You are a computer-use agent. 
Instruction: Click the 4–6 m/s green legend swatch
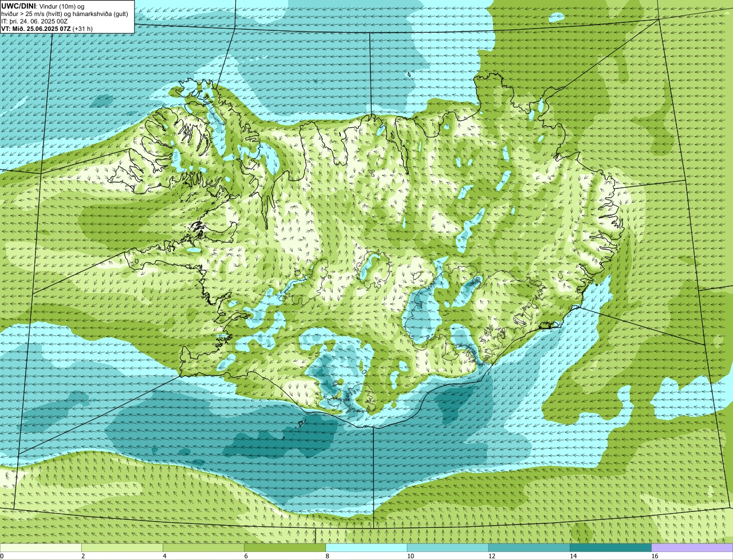point(204,547)
